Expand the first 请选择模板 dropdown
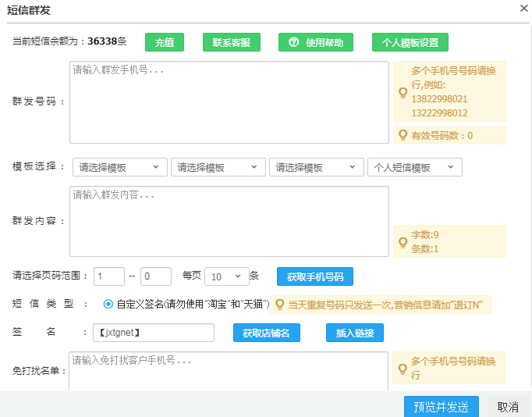 pyautogui.click(x=120, y=167)
